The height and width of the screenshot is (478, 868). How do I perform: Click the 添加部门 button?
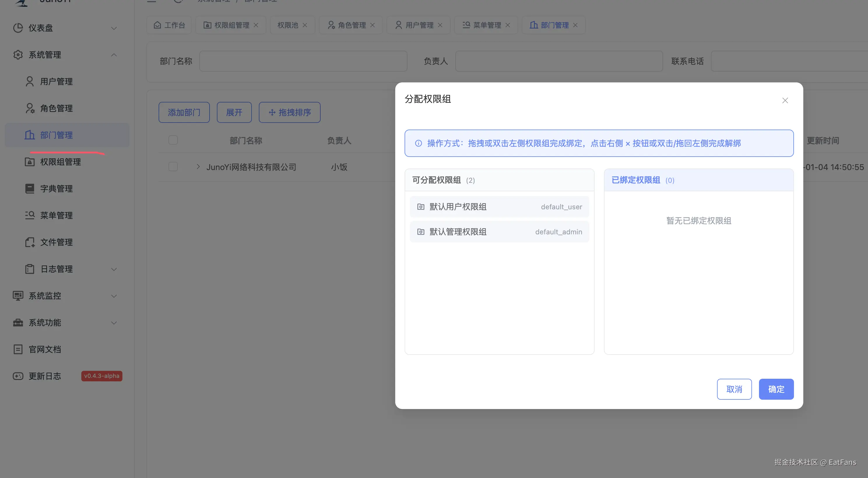coord(184,112)
